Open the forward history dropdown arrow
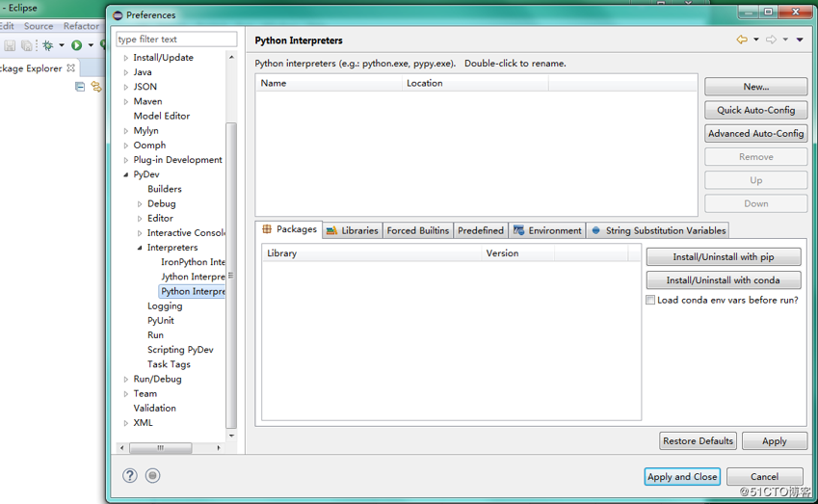The image size is (818, 504). pos(785,40)
